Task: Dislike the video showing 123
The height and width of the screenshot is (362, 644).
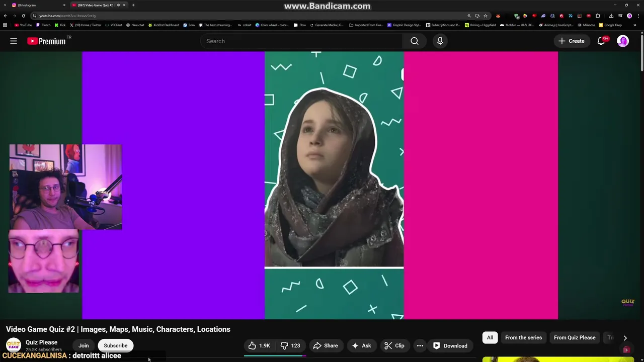Action: point(291,346)
